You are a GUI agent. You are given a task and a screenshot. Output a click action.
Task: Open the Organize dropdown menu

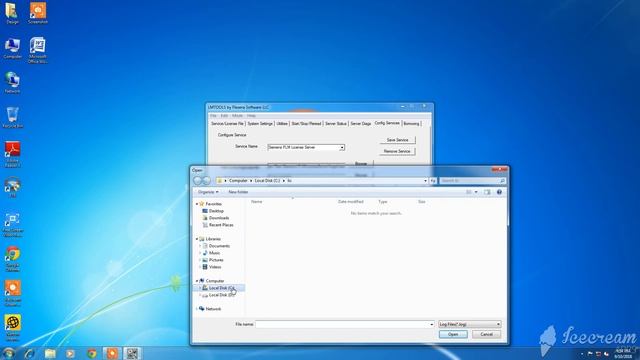pos(208,192)
